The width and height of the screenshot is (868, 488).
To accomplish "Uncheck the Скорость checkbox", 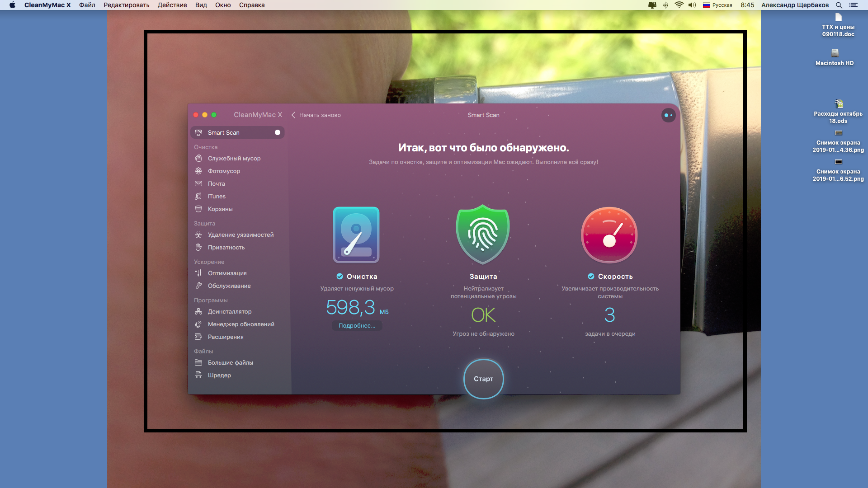I will click(591, 277).
